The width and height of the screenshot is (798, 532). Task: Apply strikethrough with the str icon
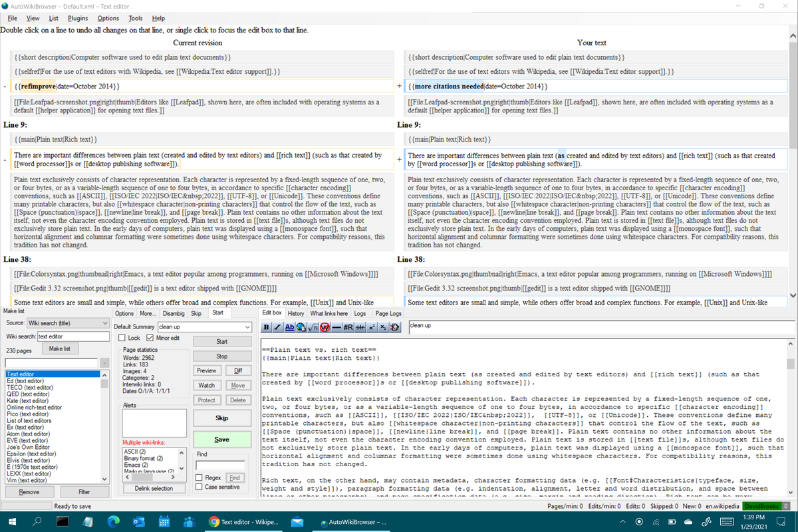(x=360, y=327)
